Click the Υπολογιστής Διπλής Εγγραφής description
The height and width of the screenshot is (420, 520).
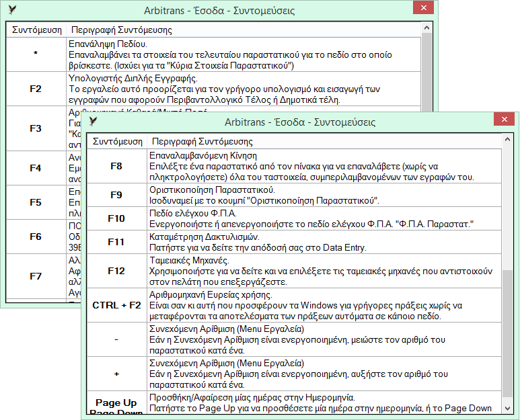pos(244,89)
